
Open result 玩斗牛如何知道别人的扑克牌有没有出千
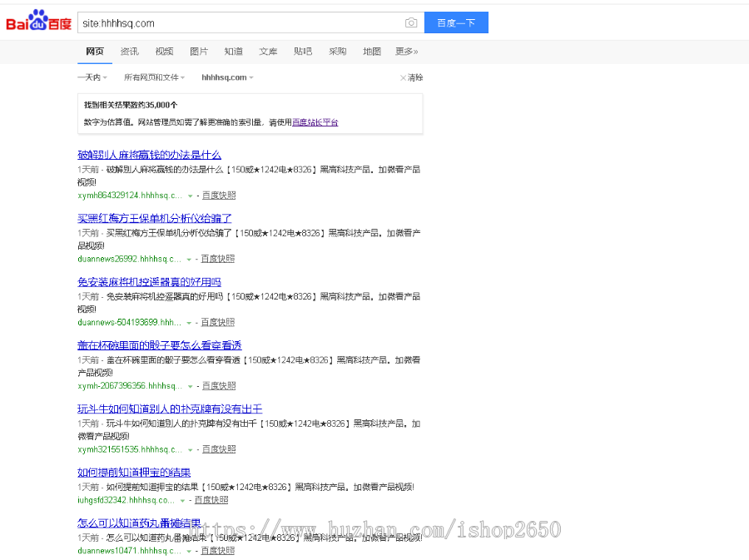pos(170,409)
